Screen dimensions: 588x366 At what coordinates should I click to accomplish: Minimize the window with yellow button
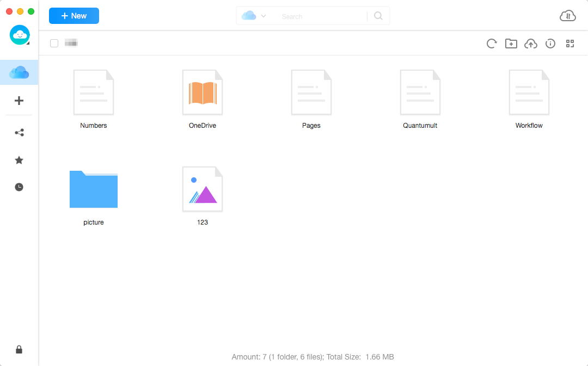click(20, 11)
